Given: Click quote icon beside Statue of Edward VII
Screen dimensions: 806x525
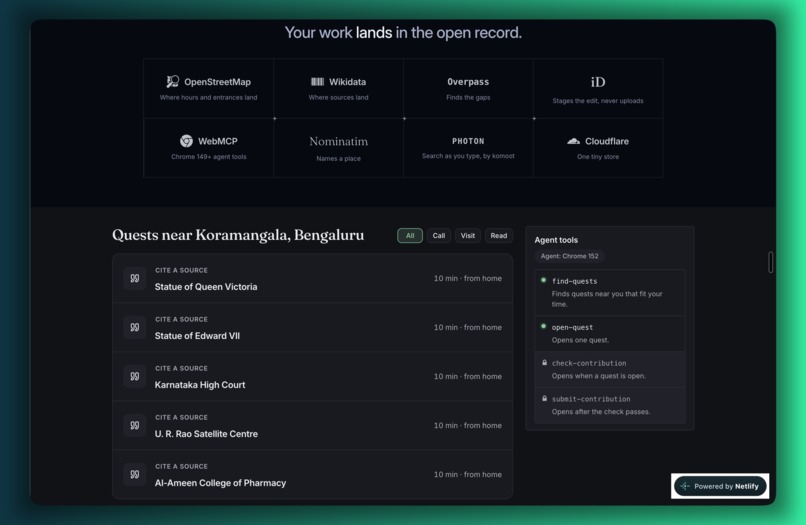Looking at the screenshot, I should point(135,327).
